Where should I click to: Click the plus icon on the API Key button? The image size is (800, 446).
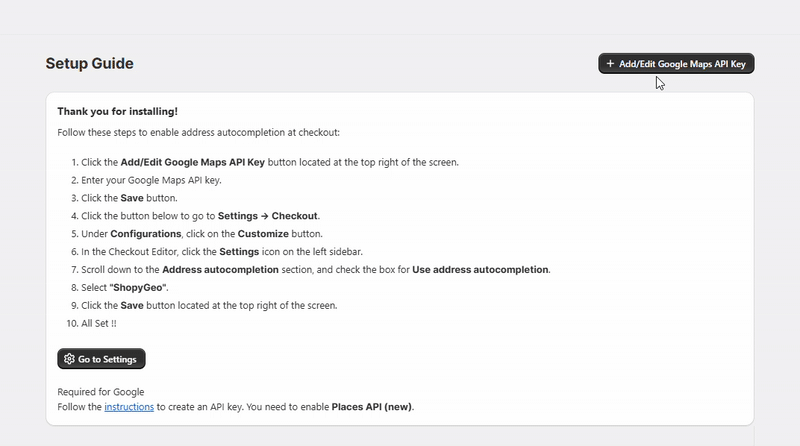tap(610, 64)
